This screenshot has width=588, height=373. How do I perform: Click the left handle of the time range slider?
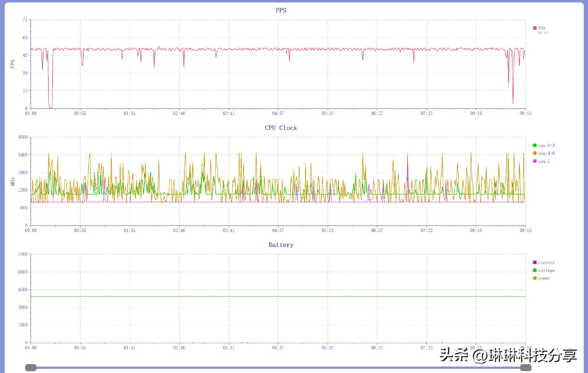(x=31, y=367)
